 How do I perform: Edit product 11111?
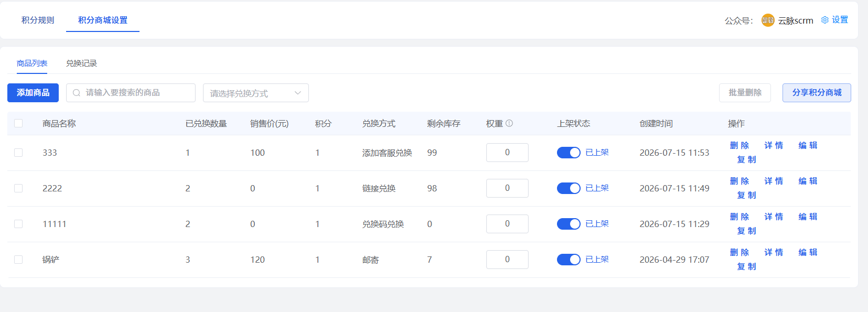click(808, 217)
